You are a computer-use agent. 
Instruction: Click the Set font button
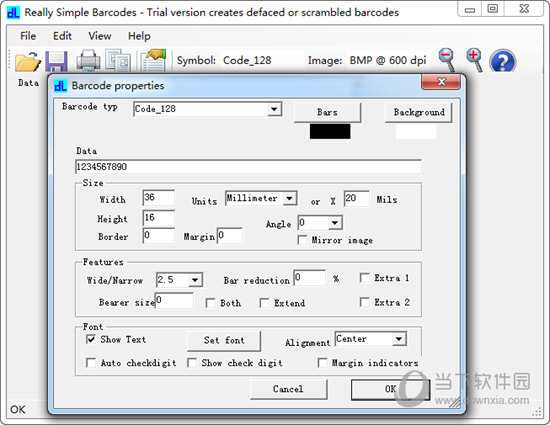[224, 340]
